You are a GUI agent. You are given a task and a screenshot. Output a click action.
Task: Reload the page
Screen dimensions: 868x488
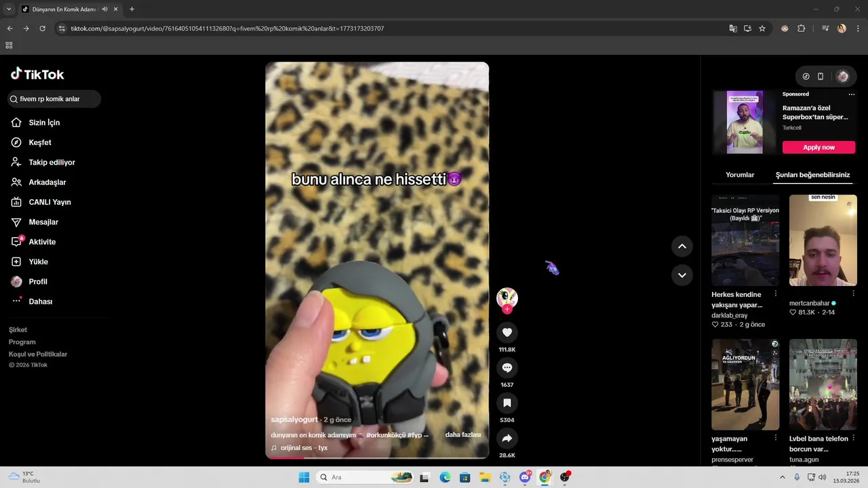pyautogui.click(x=42, y=28)
